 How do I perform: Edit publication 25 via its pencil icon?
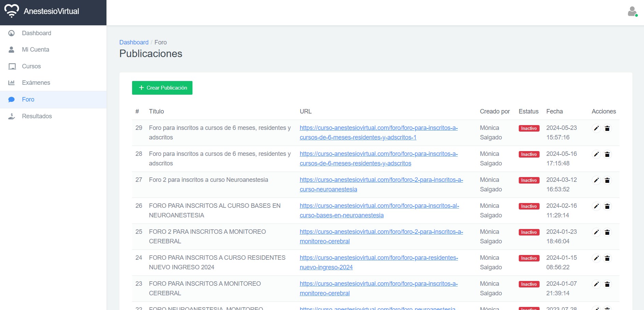596,232
